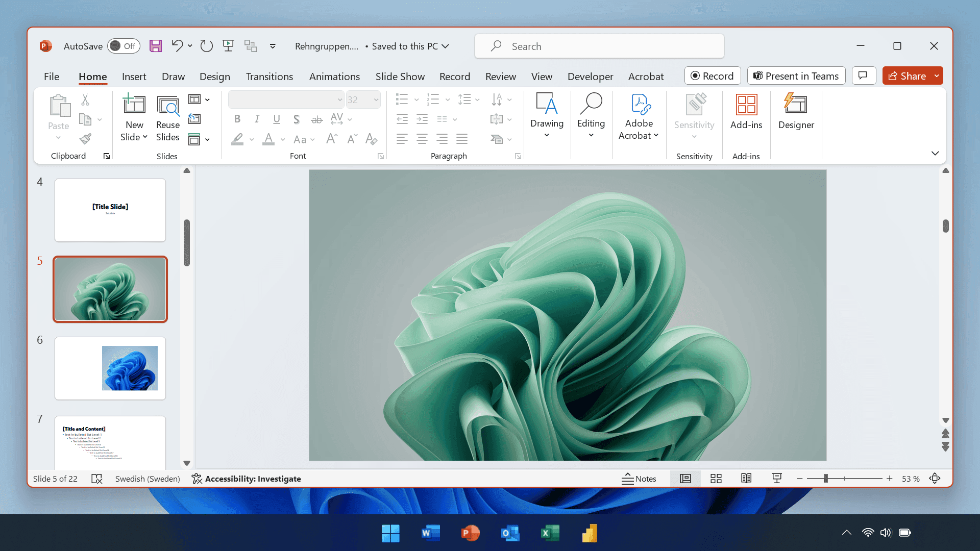Click the Share button
The height and width of the screenshot is (551, 980).
point(907,76)
